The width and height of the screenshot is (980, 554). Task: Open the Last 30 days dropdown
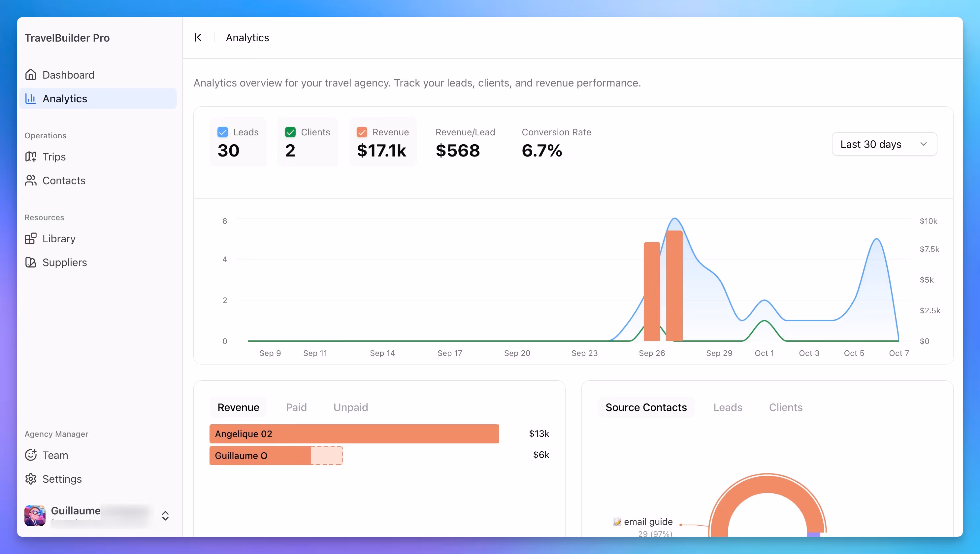click(884, 144)
